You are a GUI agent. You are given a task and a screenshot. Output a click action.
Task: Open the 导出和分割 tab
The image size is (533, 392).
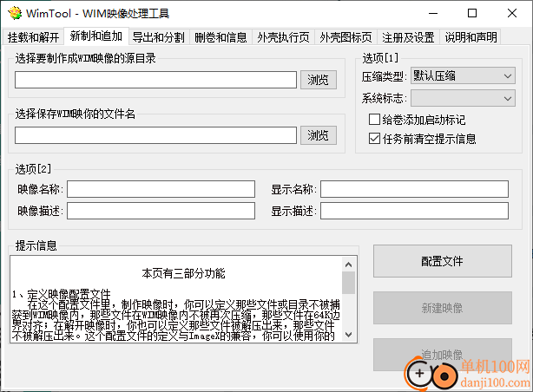[x=158, y=37]
